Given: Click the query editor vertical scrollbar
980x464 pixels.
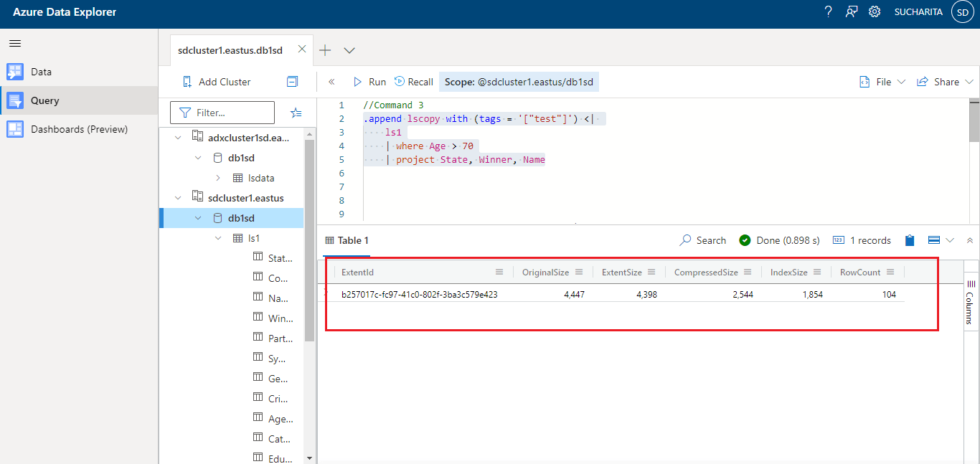Looking at the screenshot, I should click(x=974, y=120).
